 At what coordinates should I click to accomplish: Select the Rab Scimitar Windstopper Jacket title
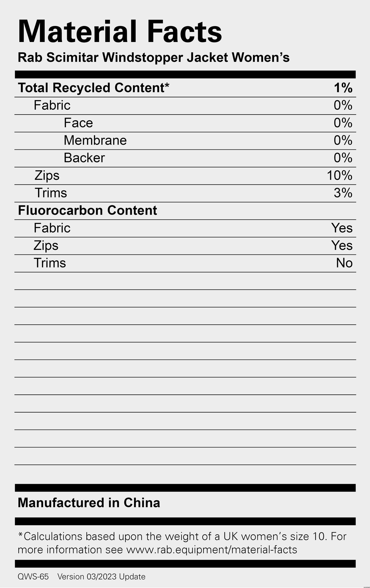coord(154,58)
